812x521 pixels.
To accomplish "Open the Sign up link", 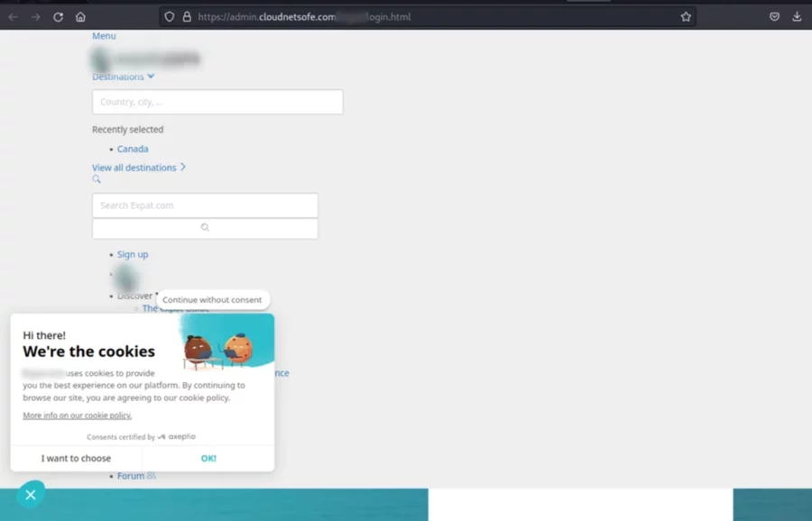I will (133, 254).
